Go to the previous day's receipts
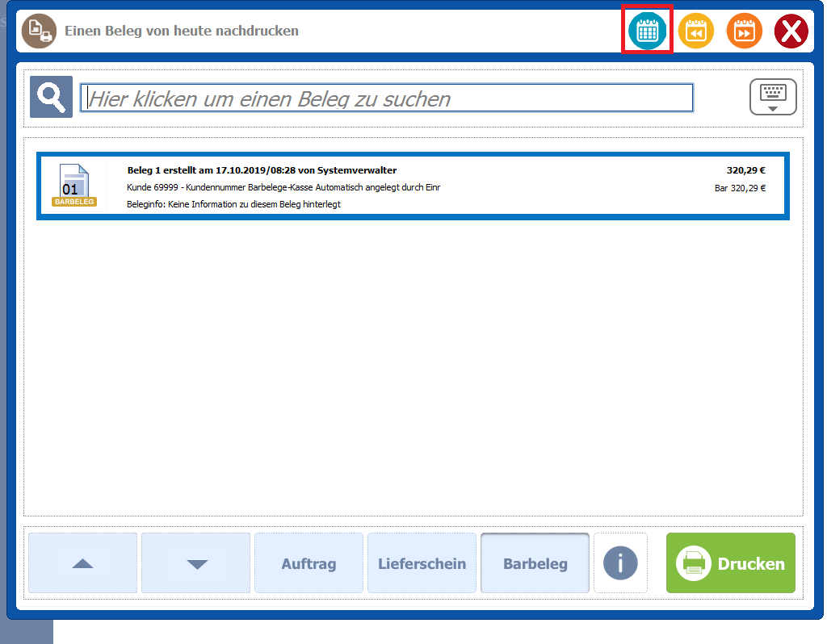Screen dimensions: 827x644 (695, 31)
